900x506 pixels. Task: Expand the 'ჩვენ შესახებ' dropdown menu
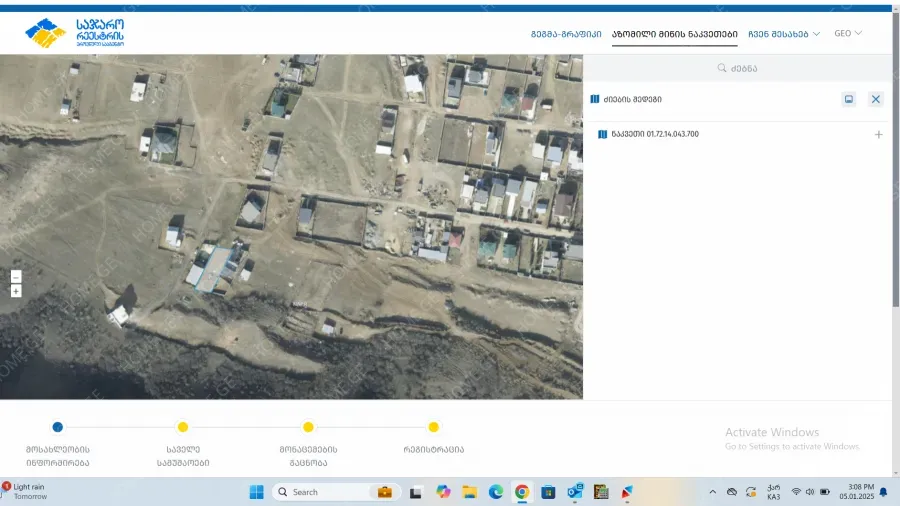783,33
